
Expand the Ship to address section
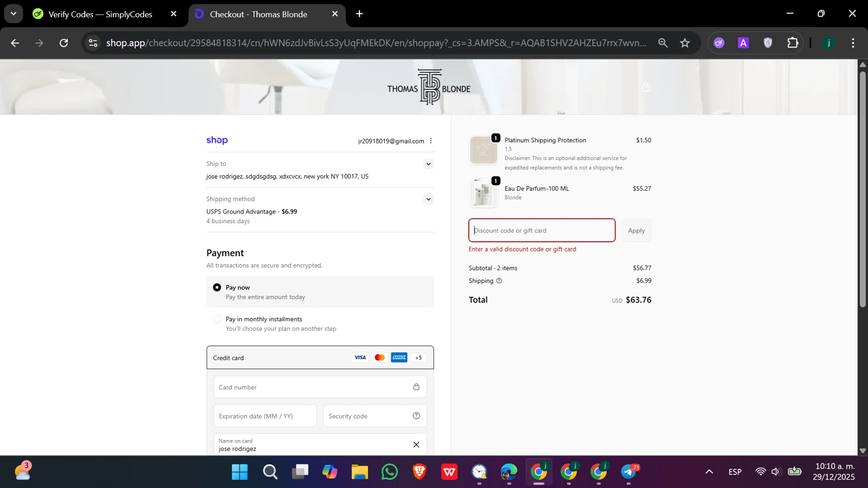click(428, 164)
